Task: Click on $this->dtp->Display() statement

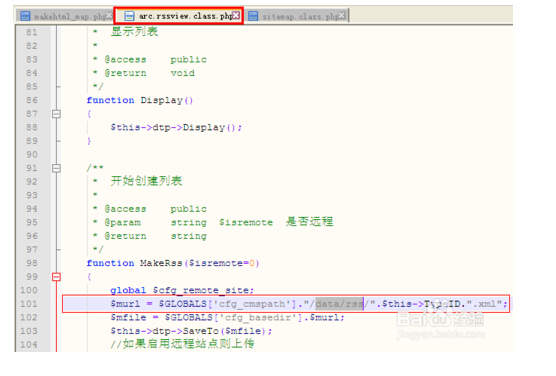Action: click(176, 128)
